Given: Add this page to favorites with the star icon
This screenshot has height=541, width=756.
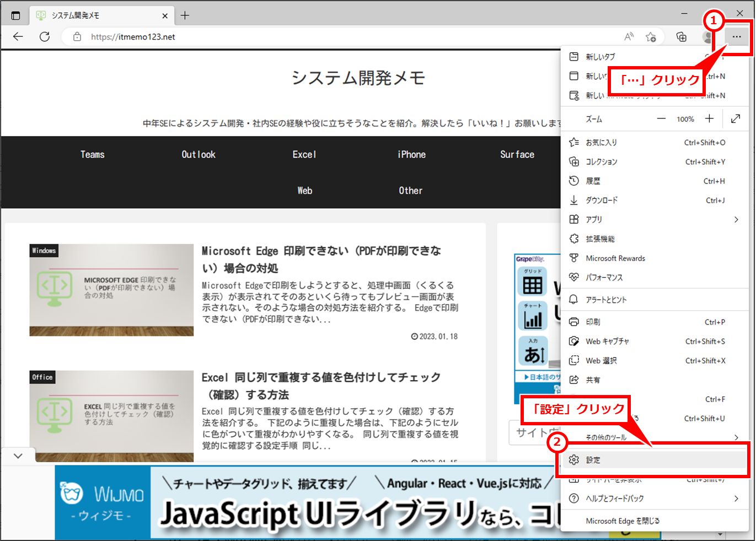Looking at the screenshot, I should [651, 37].
